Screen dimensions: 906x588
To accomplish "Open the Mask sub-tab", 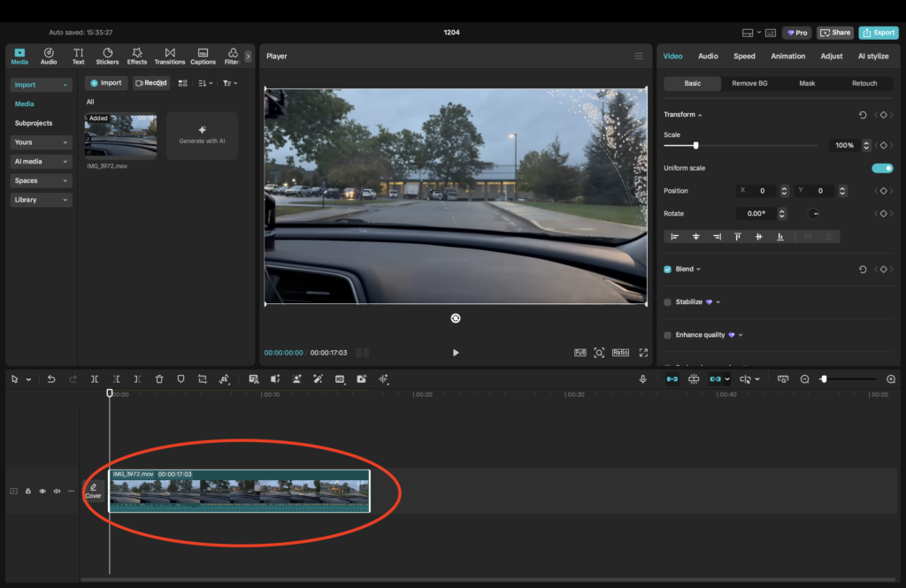I will coord(807,83).
